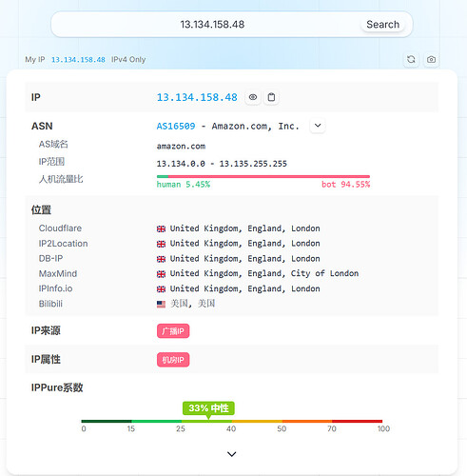The width and height of the screenshot is (467, 476).
Task: Click the 'Amazon.com, Inc.' ASN name
Action: [x=256, y=127]
